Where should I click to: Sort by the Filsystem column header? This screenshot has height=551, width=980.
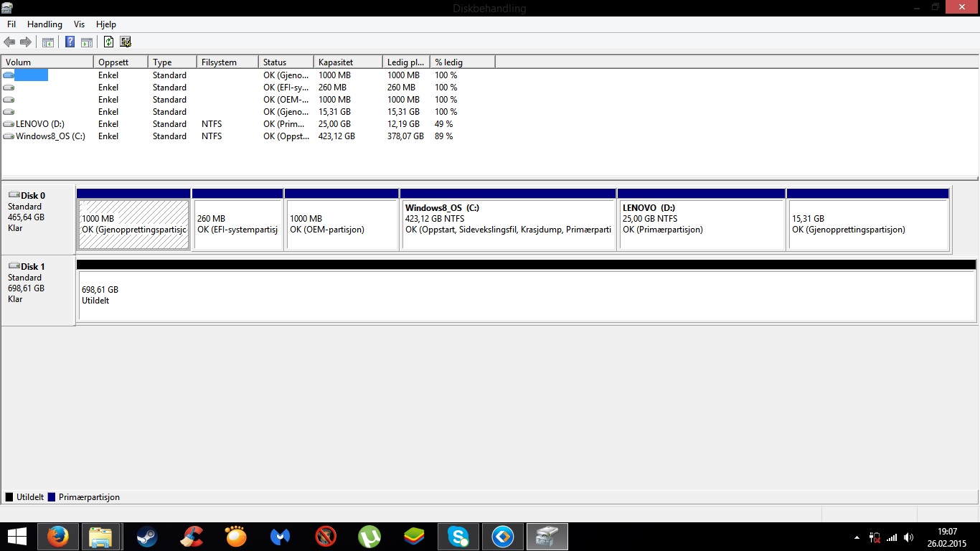pos(227,62)
